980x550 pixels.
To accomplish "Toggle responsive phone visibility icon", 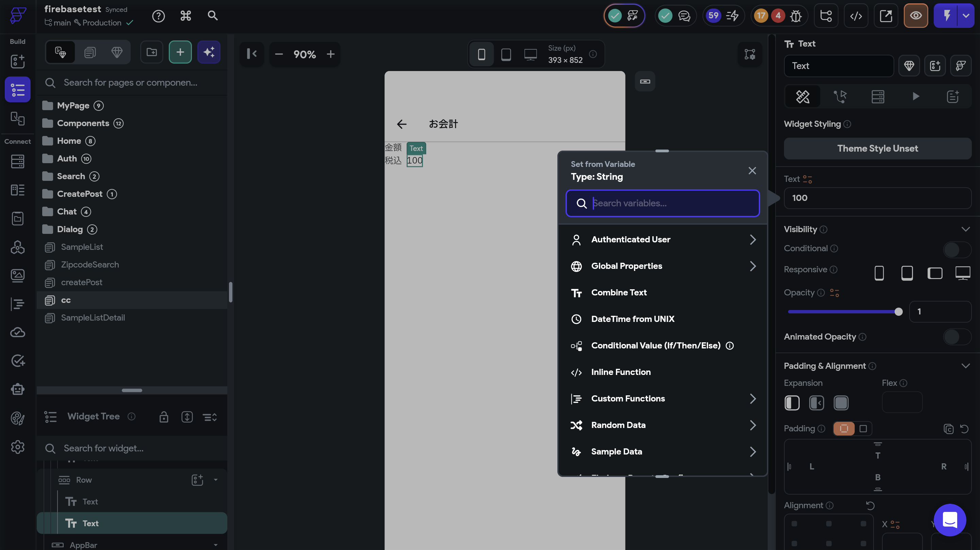I will click(879, 273).
